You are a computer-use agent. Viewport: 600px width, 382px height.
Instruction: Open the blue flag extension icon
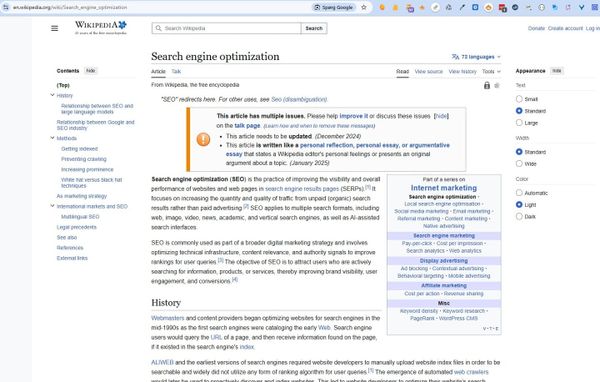point(555,7)
